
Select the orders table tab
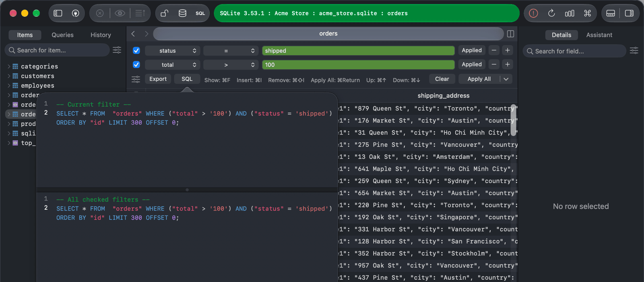[x=328, y=34]
